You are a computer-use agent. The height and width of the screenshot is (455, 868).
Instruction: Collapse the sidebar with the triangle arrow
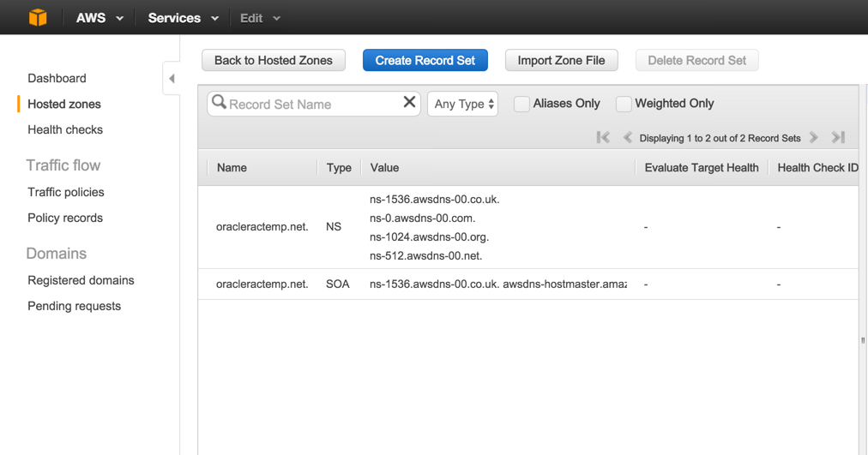point(172,79)
